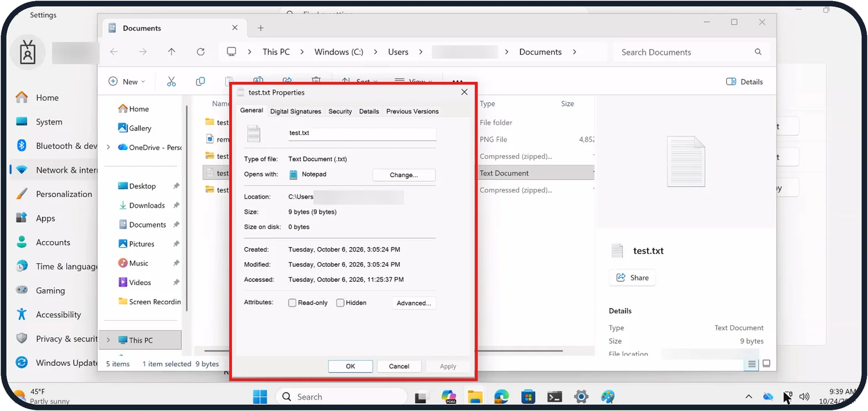868x411 pixels.
Task: Click Cancel in the Properties dialog
Action: (x=399, y=366)
